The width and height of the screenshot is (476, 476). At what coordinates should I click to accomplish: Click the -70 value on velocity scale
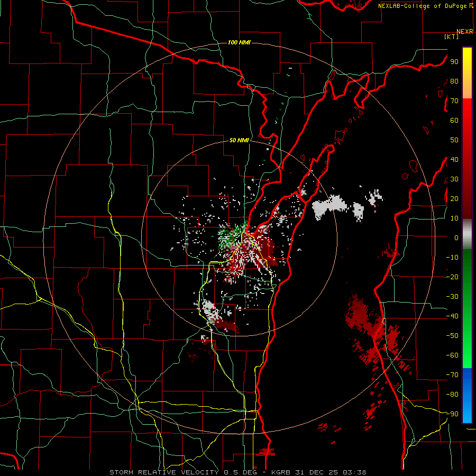tap(452, 375)
